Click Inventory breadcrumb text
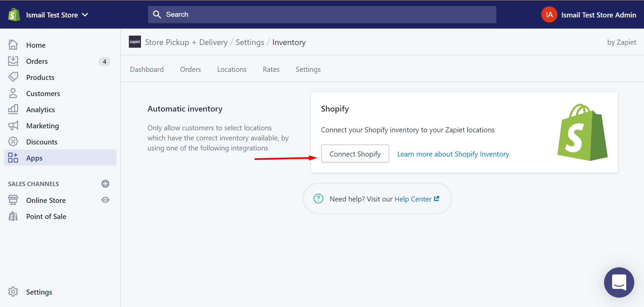Image resolution: width=644 pixels, height=307 pixels. coord(289,42)
